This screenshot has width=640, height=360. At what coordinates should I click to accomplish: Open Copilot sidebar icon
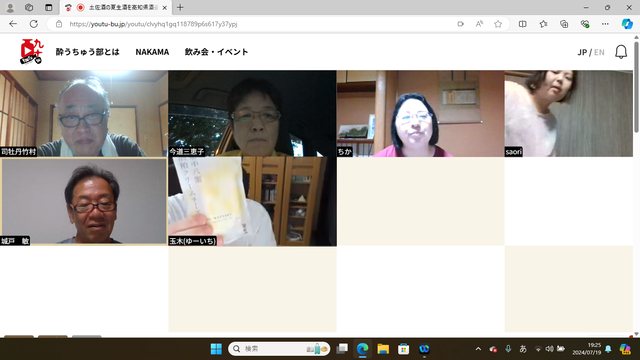(x=627, y=24)
